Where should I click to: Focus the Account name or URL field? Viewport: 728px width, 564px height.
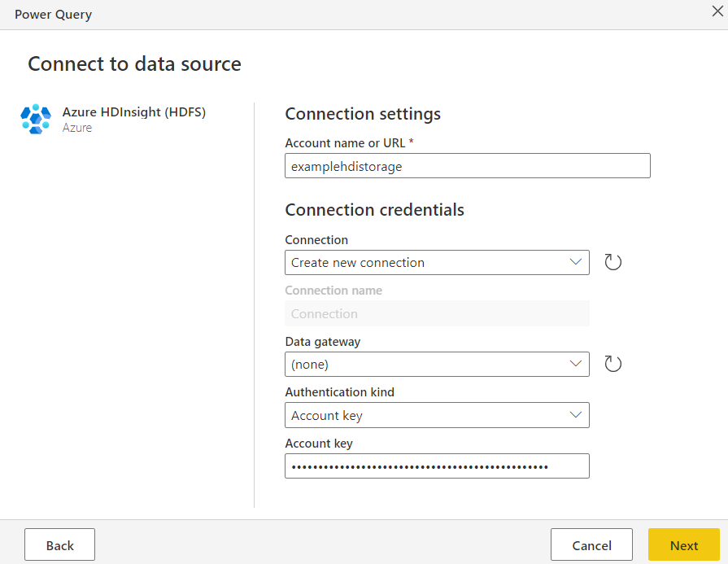pyautogui.click(x=468, y=166)
